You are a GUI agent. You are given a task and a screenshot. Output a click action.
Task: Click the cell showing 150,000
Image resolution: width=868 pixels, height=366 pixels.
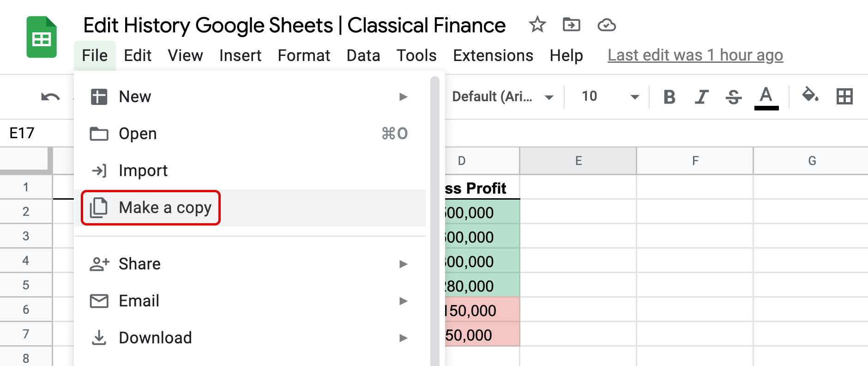[482, 310]
